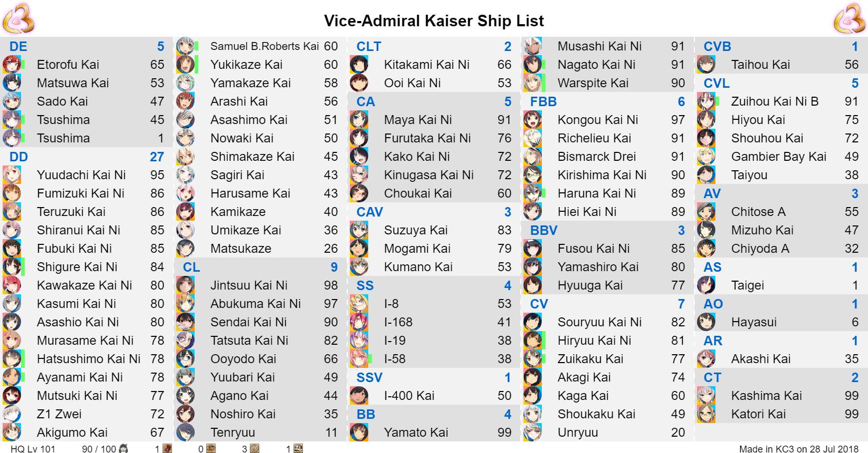Click the Kongou Kai Ni portrait icon
The width and height of the screenshot is (868, 453).
(532, 120)
